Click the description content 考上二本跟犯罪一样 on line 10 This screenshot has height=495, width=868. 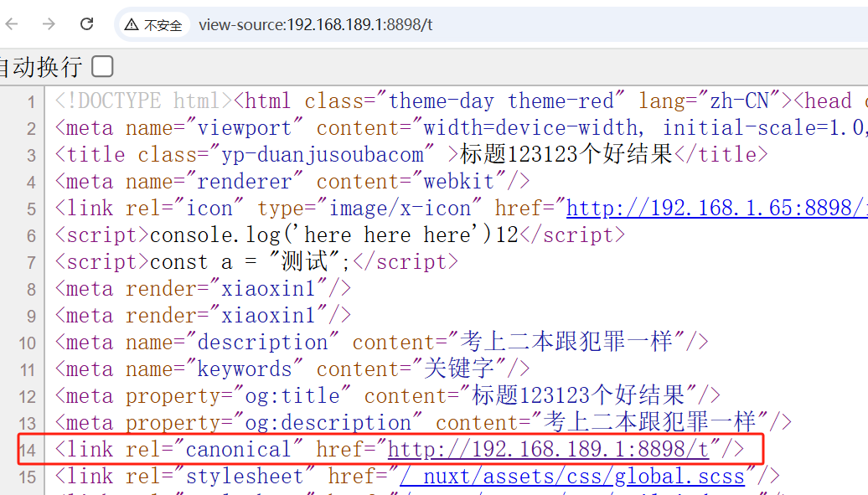(x=566, y=343)
